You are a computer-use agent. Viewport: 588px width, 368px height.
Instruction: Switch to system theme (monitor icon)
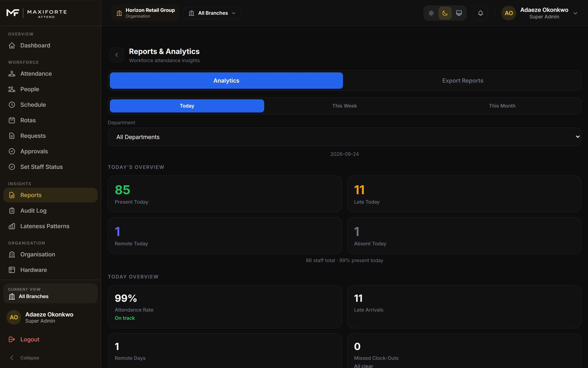point(459,13)
